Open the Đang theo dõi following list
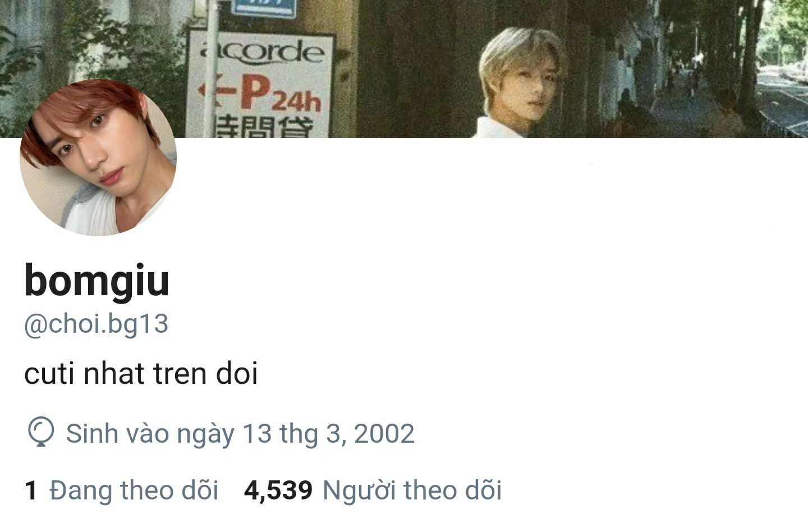The width and height of the screenshot is (808, 532). [134, 490]
